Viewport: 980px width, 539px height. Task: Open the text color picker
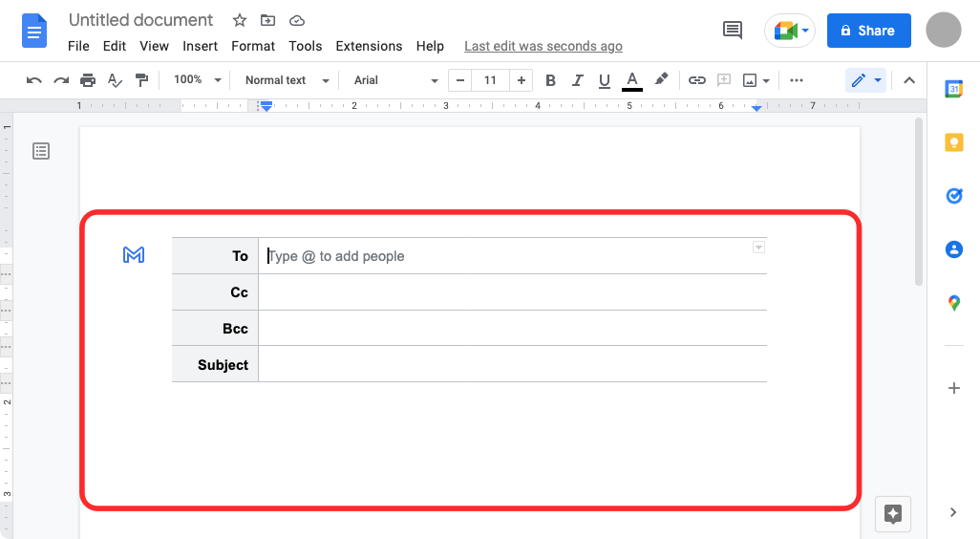(x=632, y=80)
